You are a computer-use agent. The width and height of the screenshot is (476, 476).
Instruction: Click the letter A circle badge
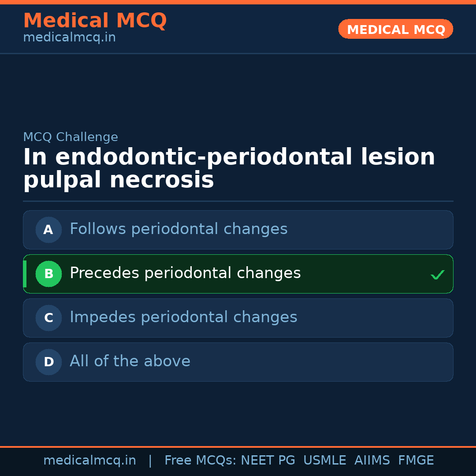point(48,230)
